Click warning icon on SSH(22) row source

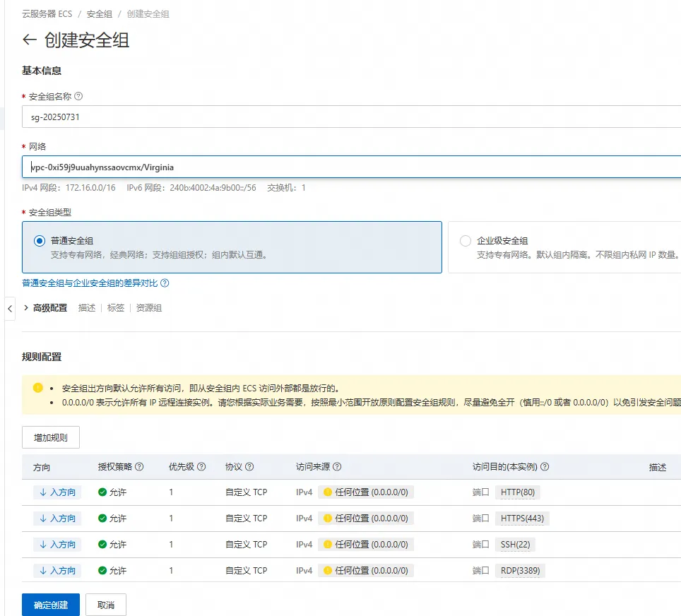click(x=328, y=545)
